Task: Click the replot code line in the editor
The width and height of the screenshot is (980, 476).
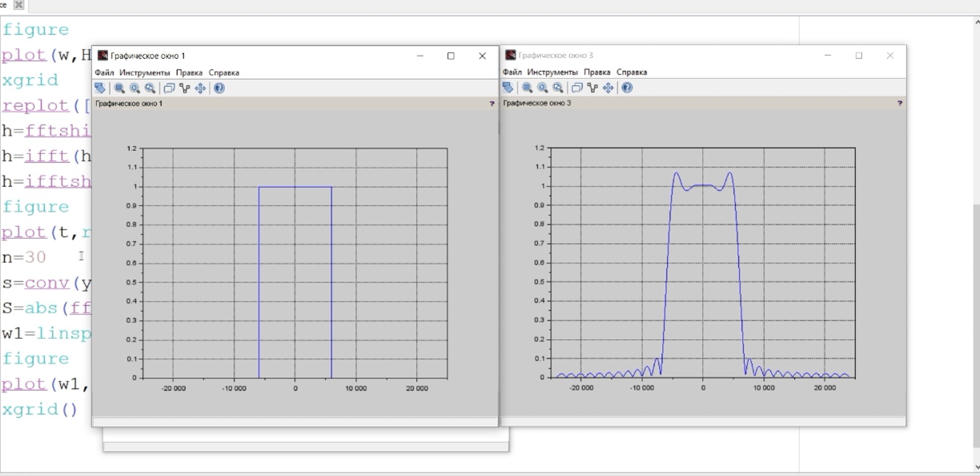Action: coord(46,106)
